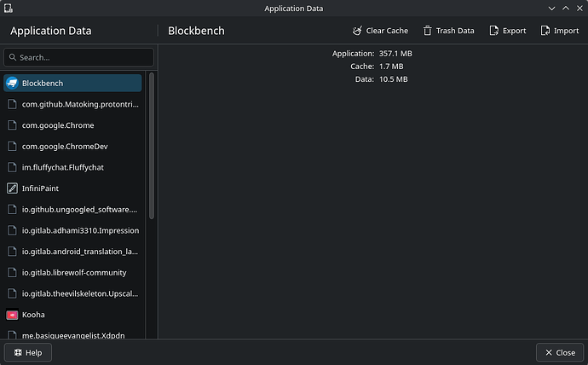The width and height of the screenshot is (588, 365).
Task: Click the Export document icon
Action: 494,31
